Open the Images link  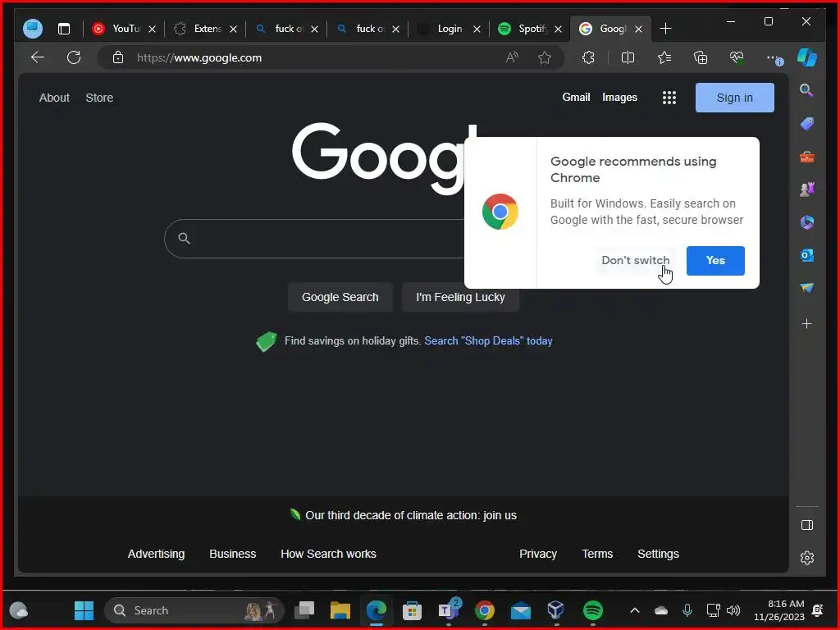pyautogui.click(x=619, y=98)
